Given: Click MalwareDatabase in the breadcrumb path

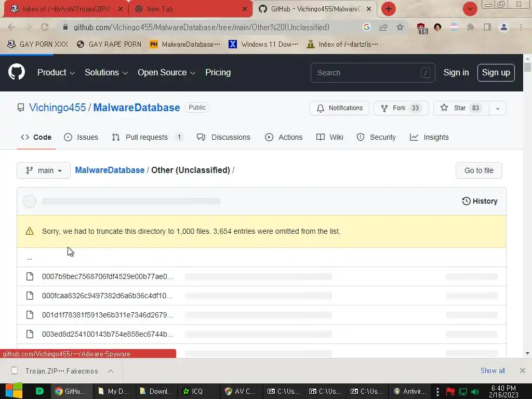Looking at the screenshot, I should coord(110,170).
